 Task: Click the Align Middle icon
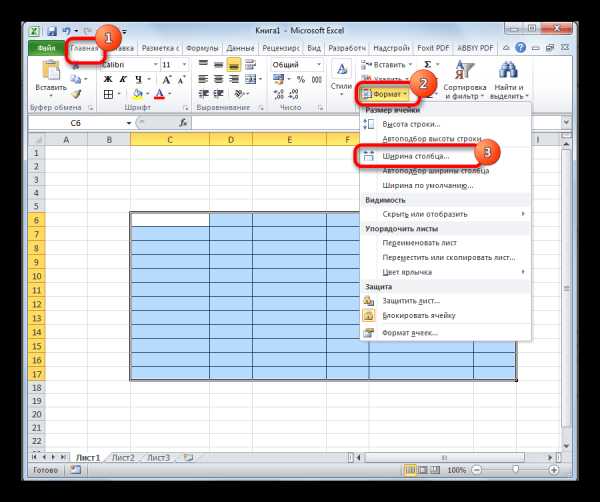(218, 64)
